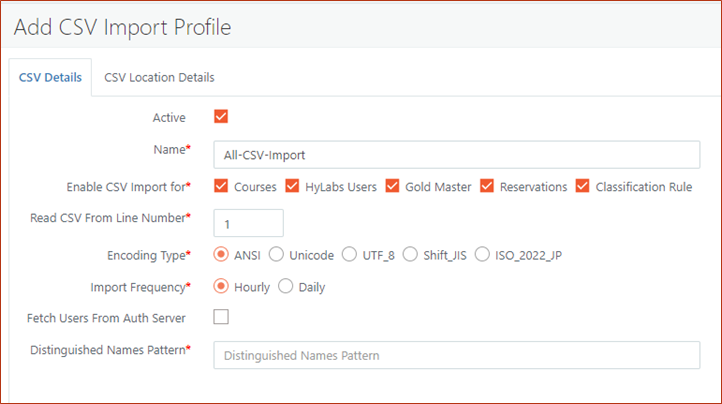This screenshot has height=404, width=722.
Task: Click the Distinguished Names Pattern input field
Action: tap(456, 355)
